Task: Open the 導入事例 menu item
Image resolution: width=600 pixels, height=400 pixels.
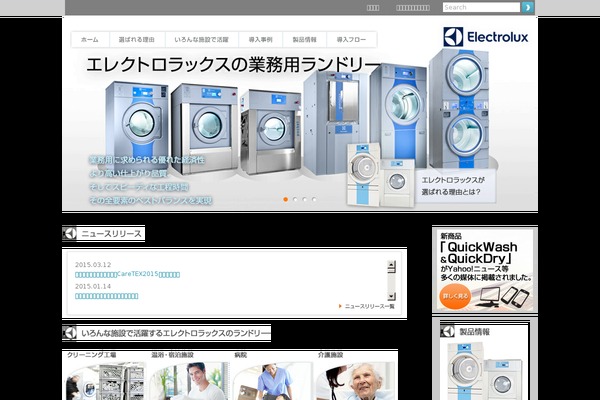Action: 259,39
